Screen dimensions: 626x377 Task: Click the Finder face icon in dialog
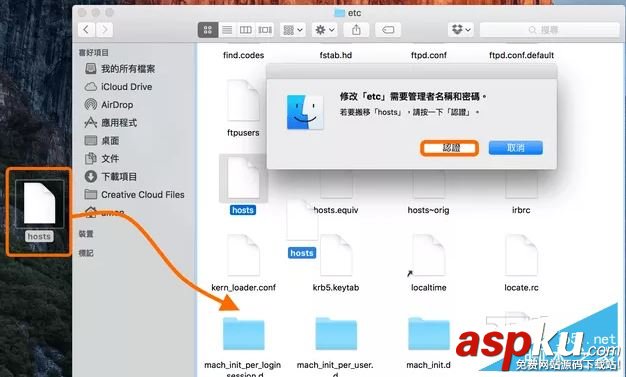305,112
